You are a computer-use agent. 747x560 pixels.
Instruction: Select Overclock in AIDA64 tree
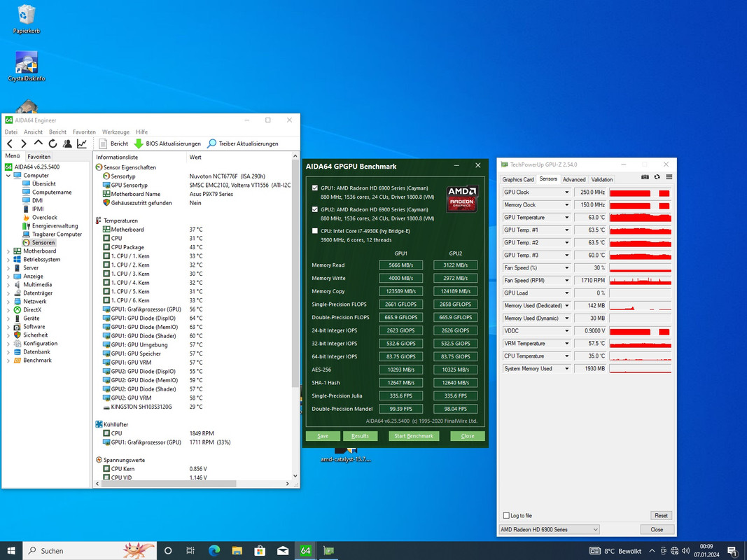(44, 217)
